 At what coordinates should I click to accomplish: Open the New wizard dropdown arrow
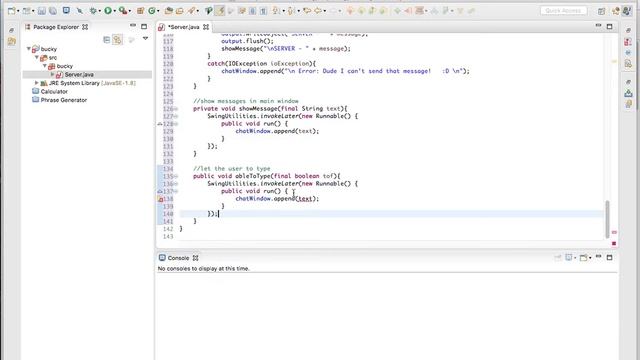(x=18, y=11)
